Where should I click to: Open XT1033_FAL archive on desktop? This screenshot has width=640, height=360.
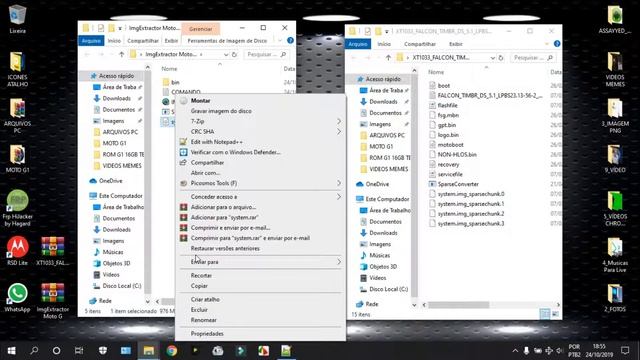point(52,251)
